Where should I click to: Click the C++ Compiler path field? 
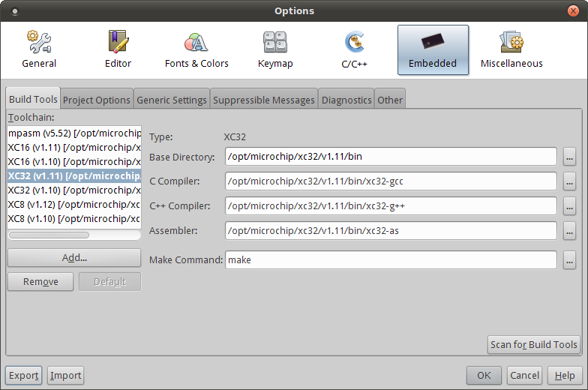(391, 205)
